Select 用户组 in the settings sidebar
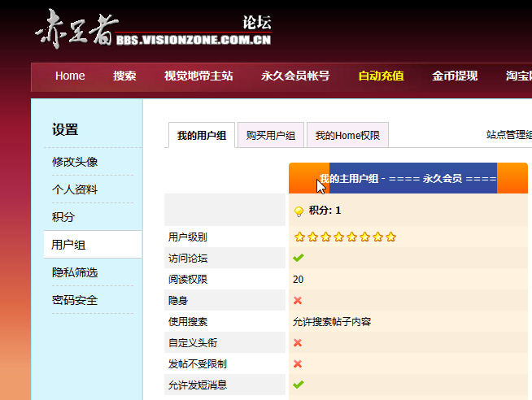The height and width of the screenshot is (400, 532). click(x=93, y=245)
